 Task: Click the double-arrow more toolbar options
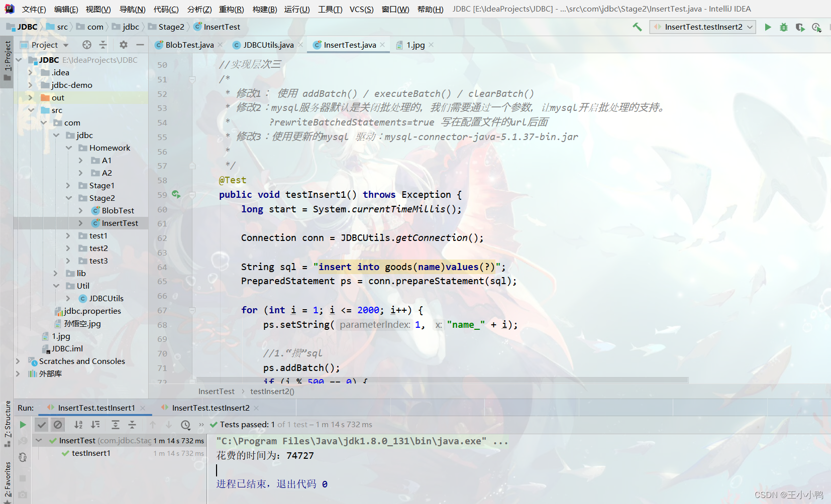201,425
